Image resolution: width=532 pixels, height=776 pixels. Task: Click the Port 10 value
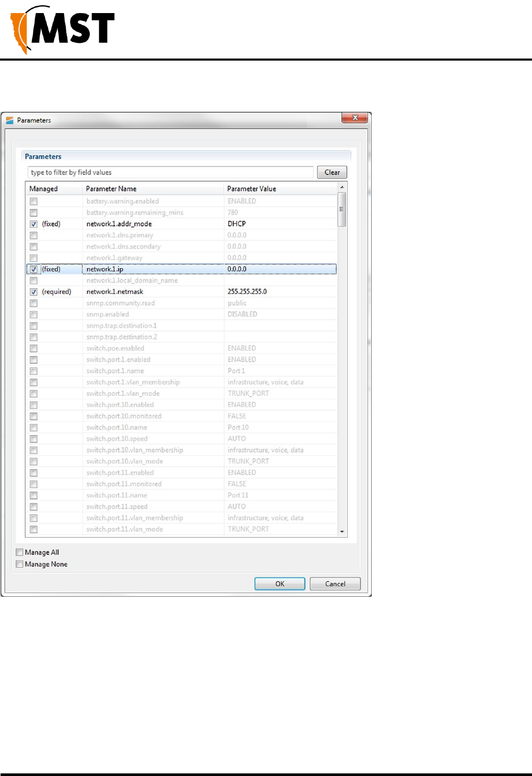[x=238, y=427]
